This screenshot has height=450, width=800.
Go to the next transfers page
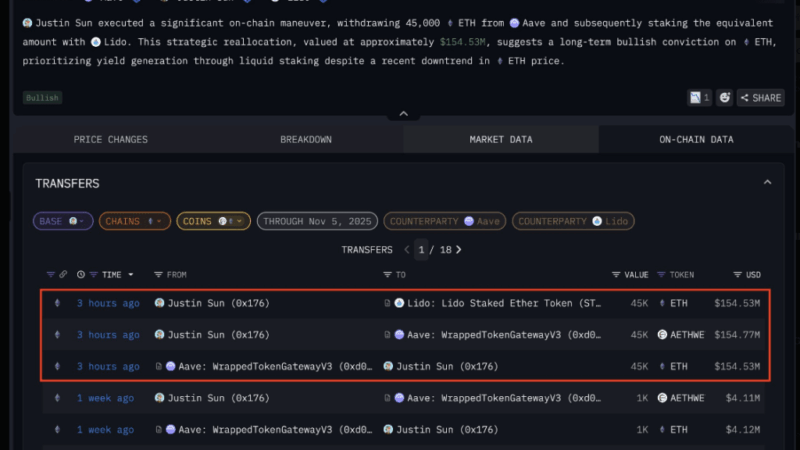[459, 249]
